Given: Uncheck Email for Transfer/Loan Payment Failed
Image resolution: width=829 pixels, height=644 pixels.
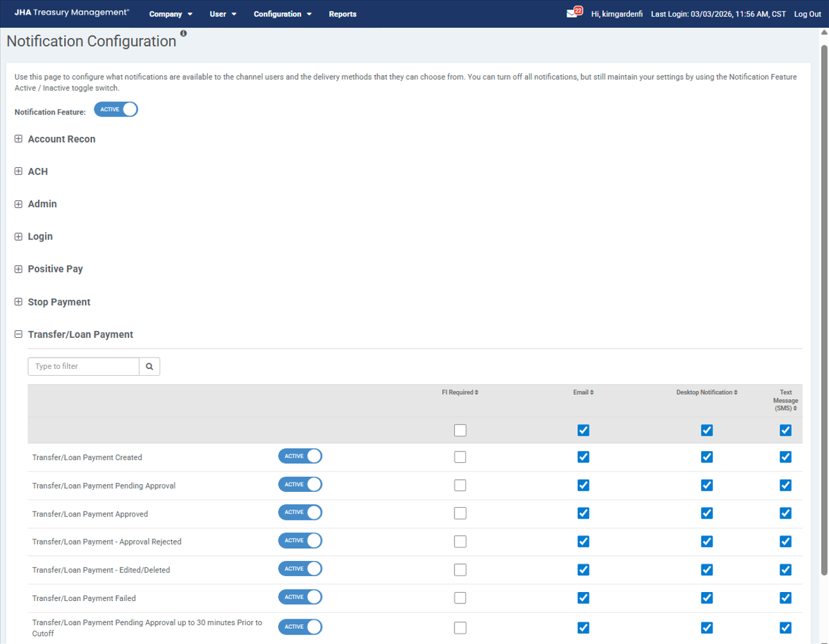Looking at the screenshot, I should point(583,598).
